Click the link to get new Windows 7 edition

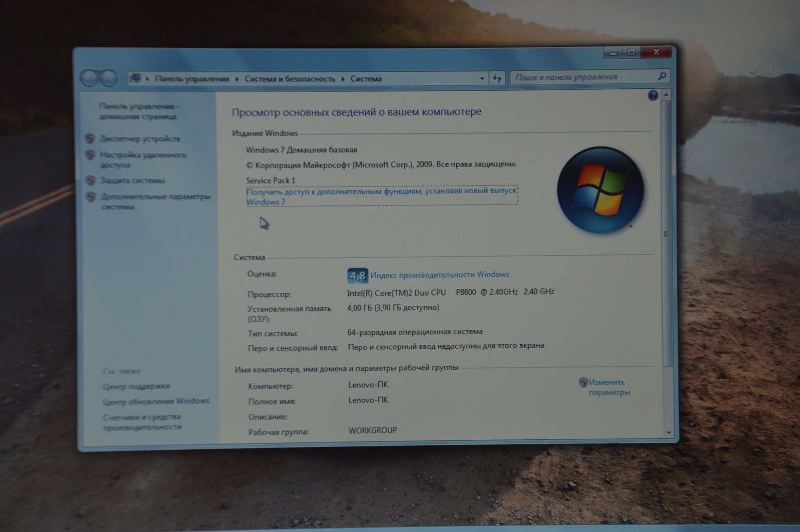click(382, 196)
